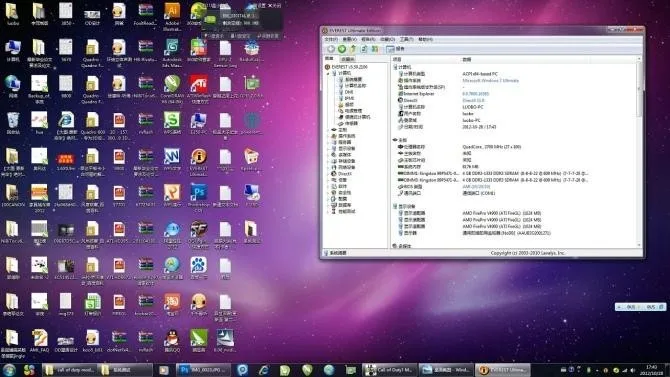Open the 帮助(H) menu in EVEREST
Screen dimensions: 670x377
(x=425, y=39)
